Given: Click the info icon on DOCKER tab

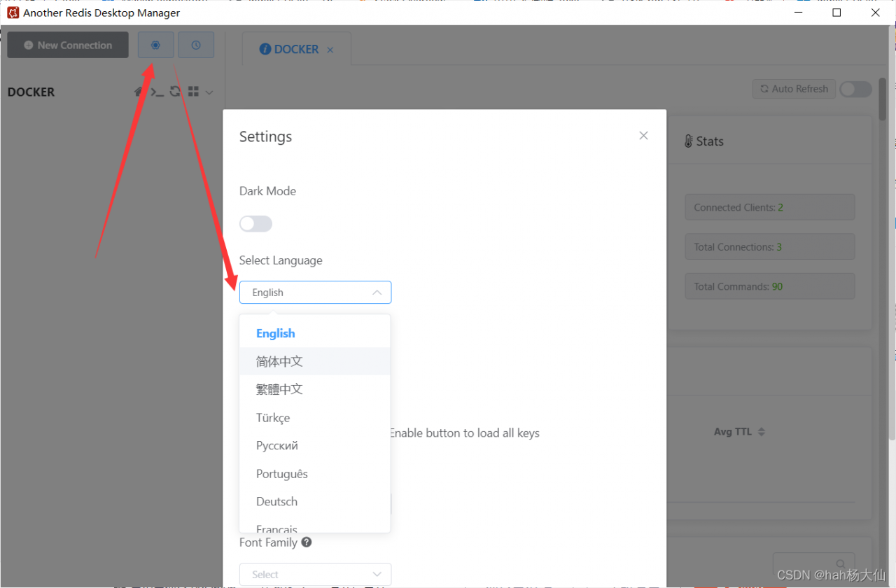Looking at the screenshot, I should point(265,49).
